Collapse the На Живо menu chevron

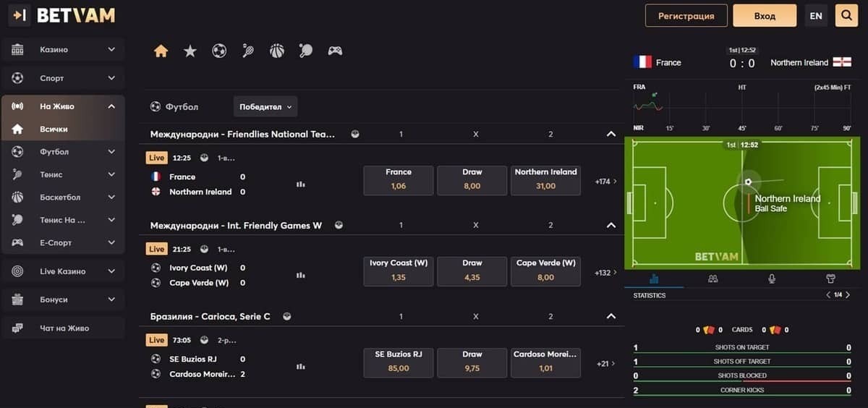(x=111, y=106)
